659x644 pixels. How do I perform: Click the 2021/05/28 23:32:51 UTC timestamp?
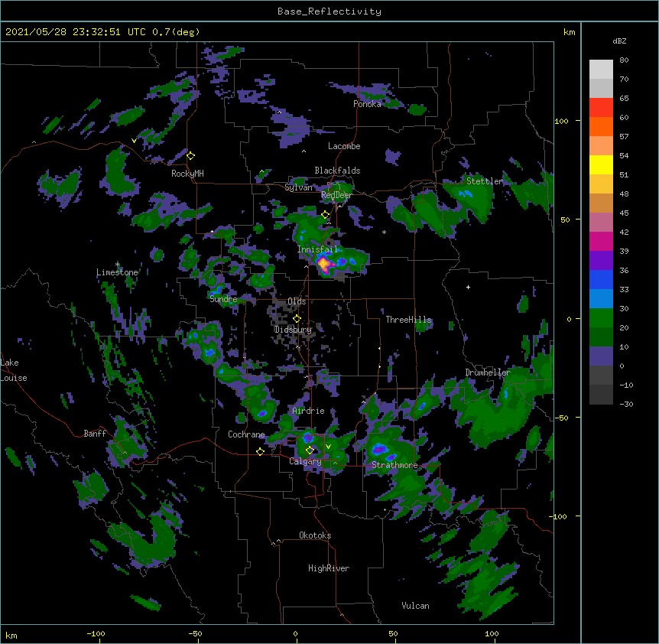pyautogui.click(x=74, y=32)
